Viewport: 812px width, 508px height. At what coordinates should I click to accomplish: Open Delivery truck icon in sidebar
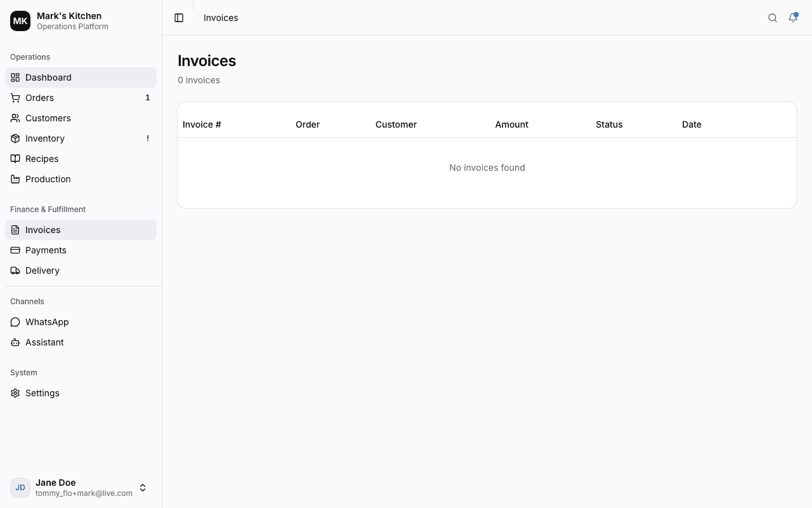click(15, 271)
